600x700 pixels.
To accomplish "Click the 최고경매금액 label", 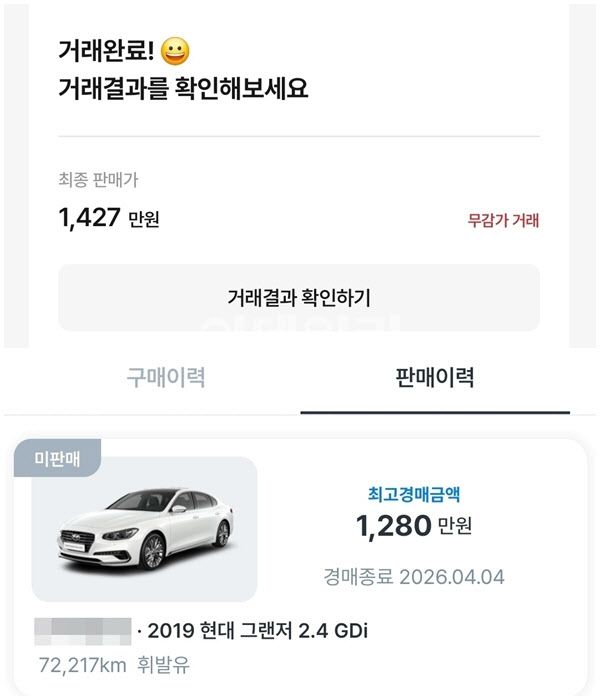I will [414, 493].
